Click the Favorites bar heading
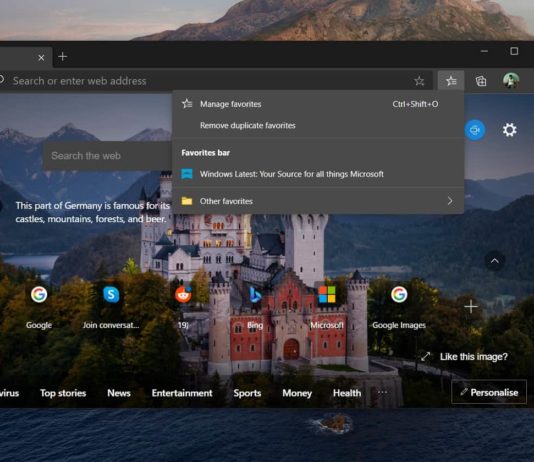Viewport: 534px width, 462px height. click(x=206, y=153)
